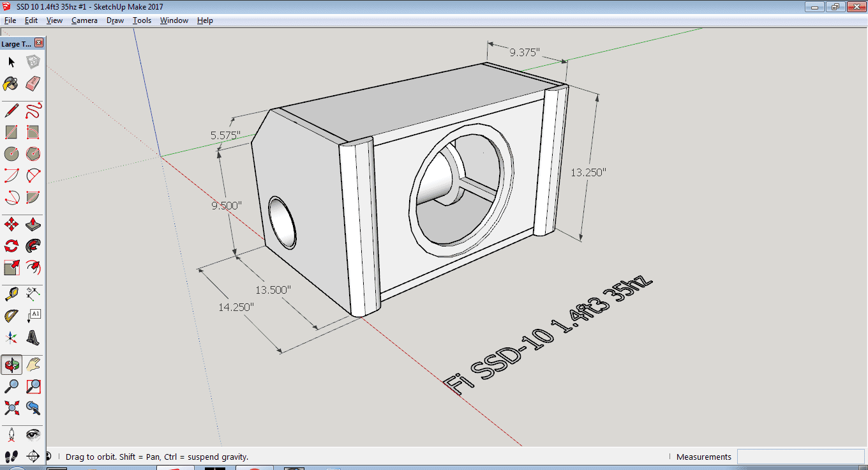This screenshot has width=868, height=470.
Task: Select the Scale tool
Action: point(11,268)
